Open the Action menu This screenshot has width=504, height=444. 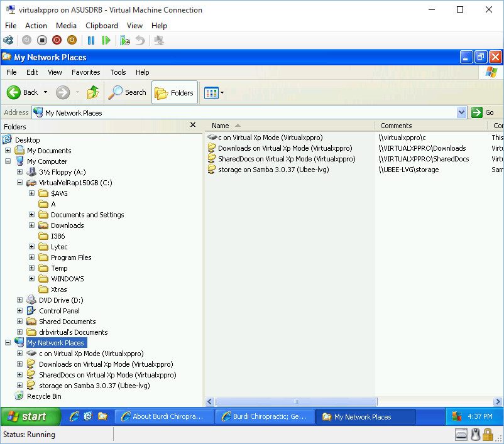(36, 26)
